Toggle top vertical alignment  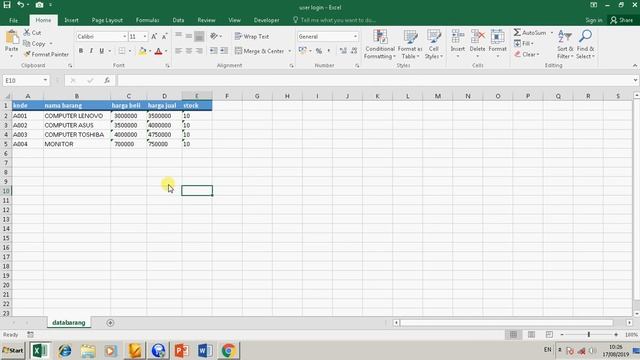tap(178, 36)
